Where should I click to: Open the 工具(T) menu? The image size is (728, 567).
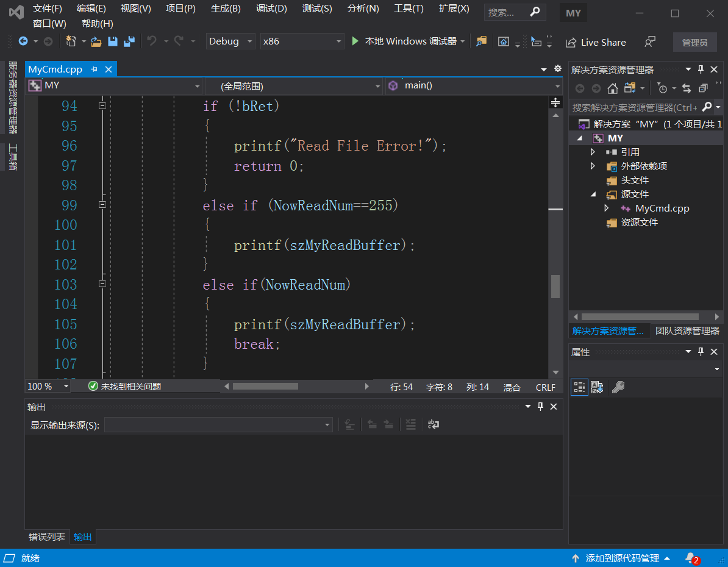[x=409, y=9]
